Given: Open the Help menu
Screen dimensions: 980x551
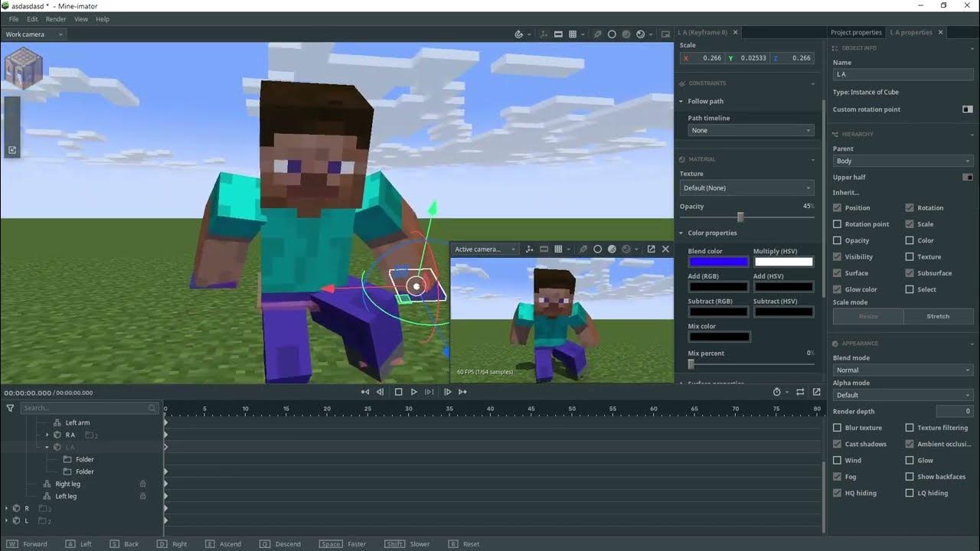Looking at the screenshot, I should (x=103, y=19).
